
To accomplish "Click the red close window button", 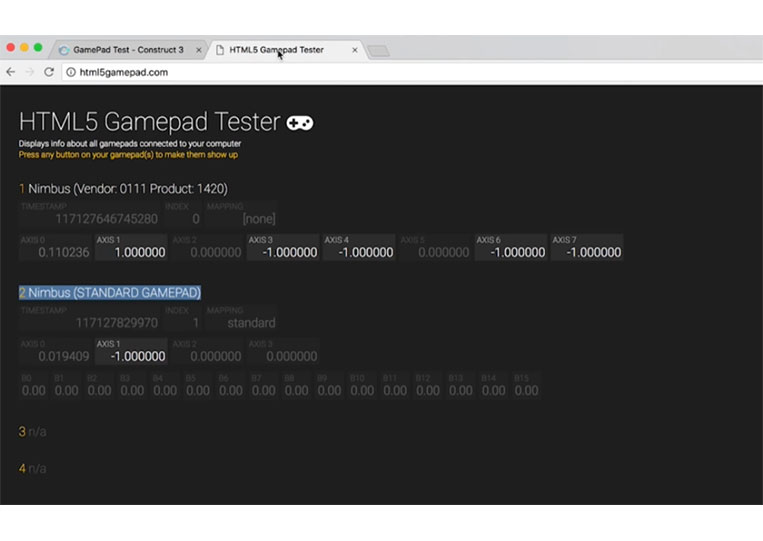I will (10, 47).
